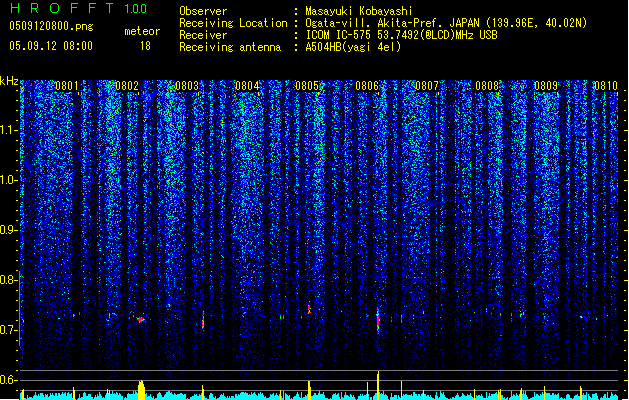Click the red meteor echo after 0802
Screen dimensions: 629x400
tap(141, 320)
